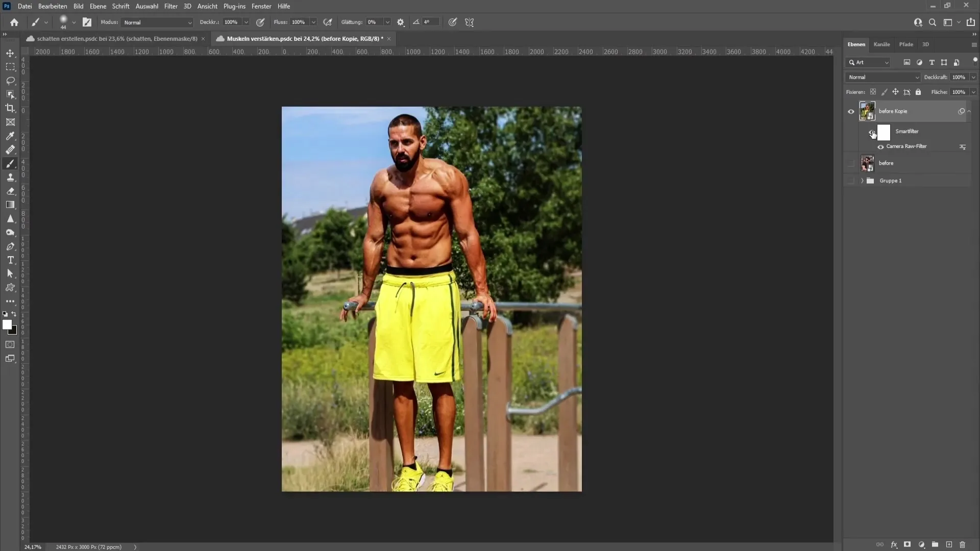Select the Eyedropper tool
980x551 pixels.
click(10, 136)
